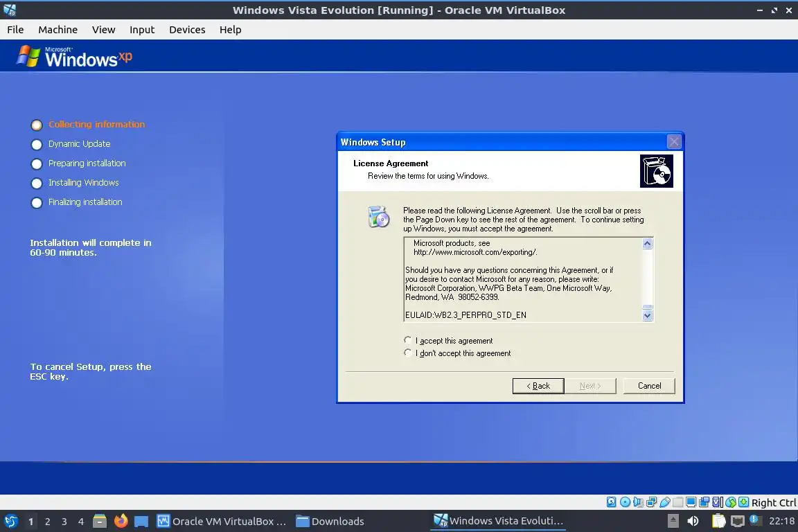Click the network adapters status icon

click(x=651, y=502)
